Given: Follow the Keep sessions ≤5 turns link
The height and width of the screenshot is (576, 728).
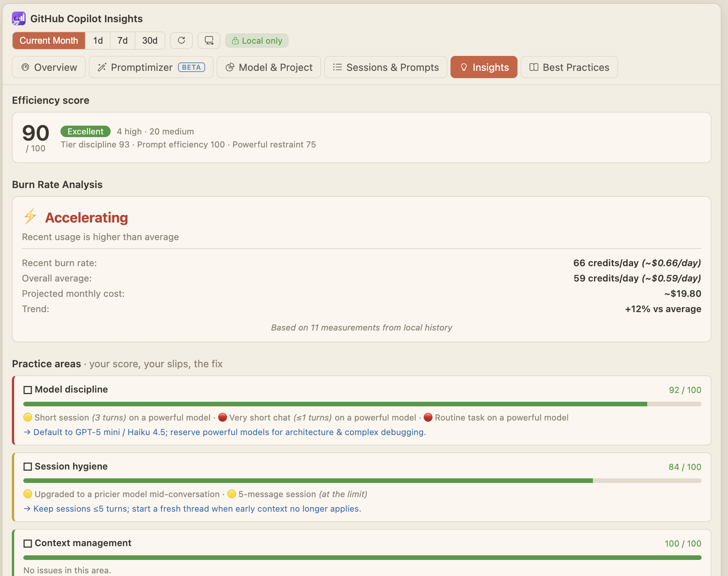Looking at the screenshot, I should coord(192,509).
